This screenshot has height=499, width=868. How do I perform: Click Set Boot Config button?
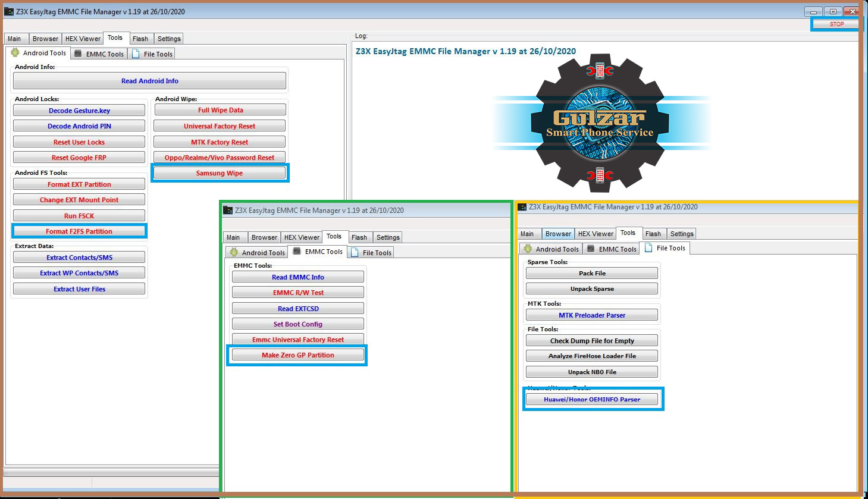click(x=298, y=324)
